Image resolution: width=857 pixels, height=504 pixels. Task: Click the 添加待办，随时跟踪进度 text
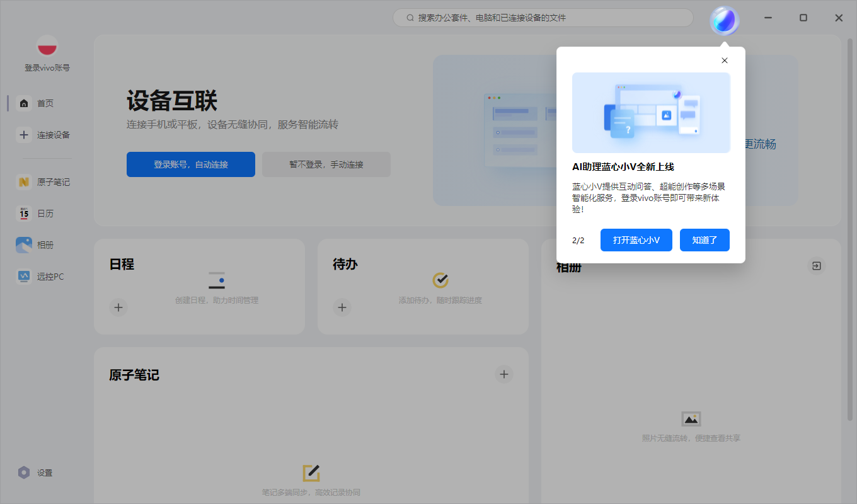440,301
